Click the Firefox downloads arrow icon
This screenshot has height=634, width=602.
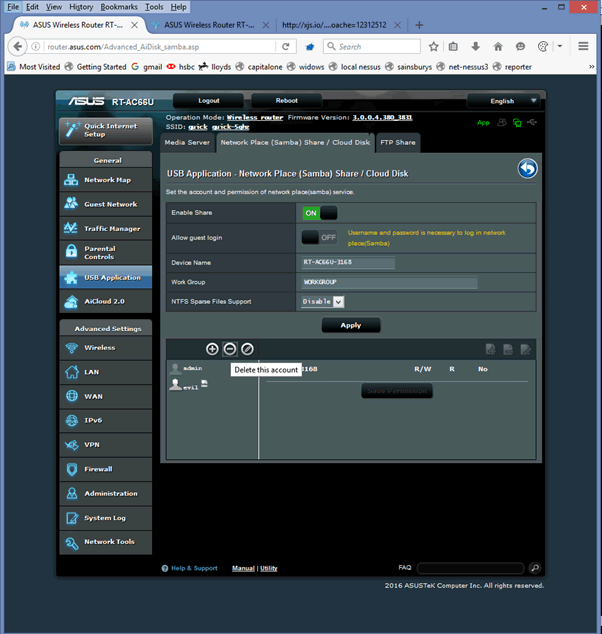point(475,46)
